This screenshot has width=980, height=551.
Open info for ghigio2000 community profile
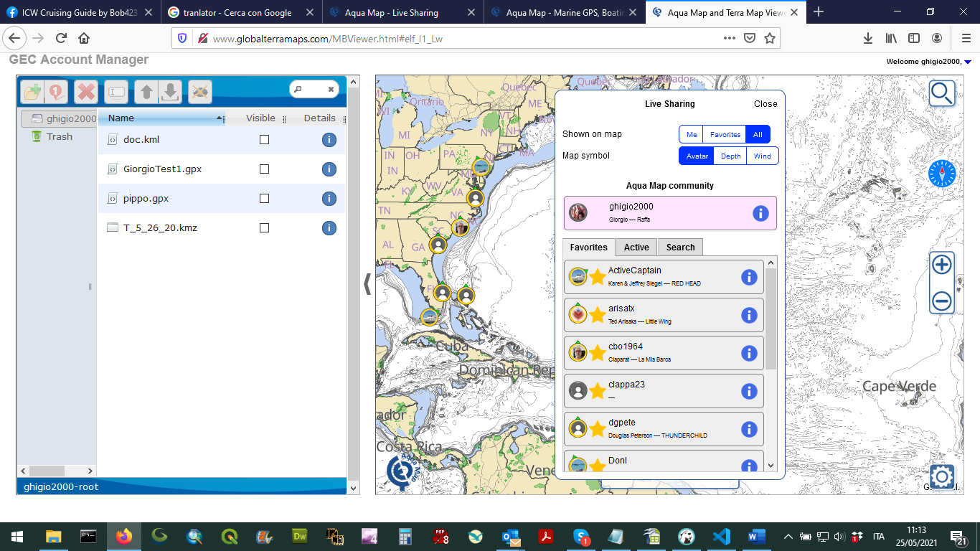[760, 213]
